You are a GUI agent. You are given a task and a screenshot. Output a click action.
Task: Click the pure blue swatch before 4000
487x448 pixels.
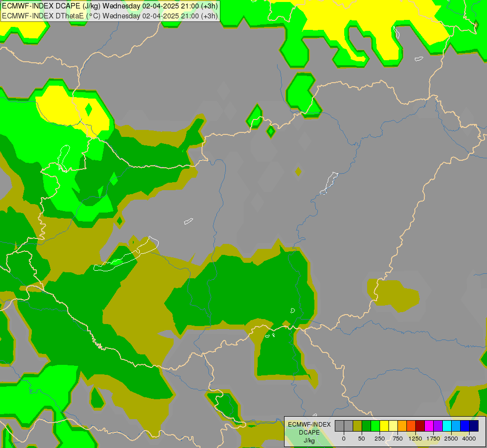pyautogui.click(x=465, y=426)
